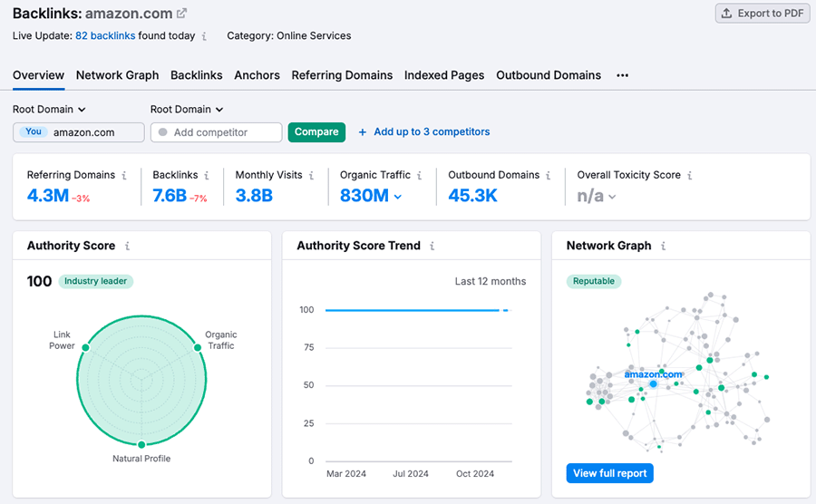Click the Natural Profile point on radar chart

tap(141, 444)
